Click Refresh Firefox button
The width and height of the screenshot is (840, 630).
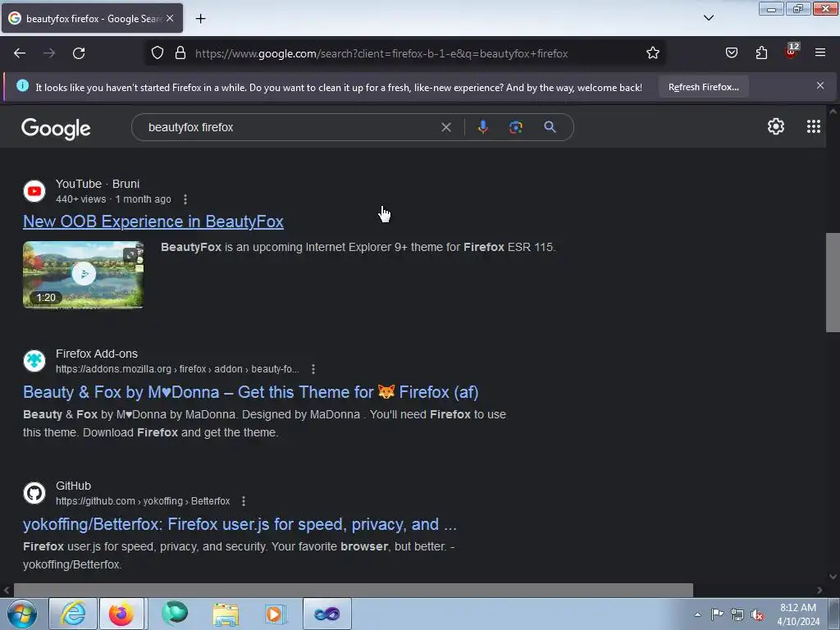(703, 87)
